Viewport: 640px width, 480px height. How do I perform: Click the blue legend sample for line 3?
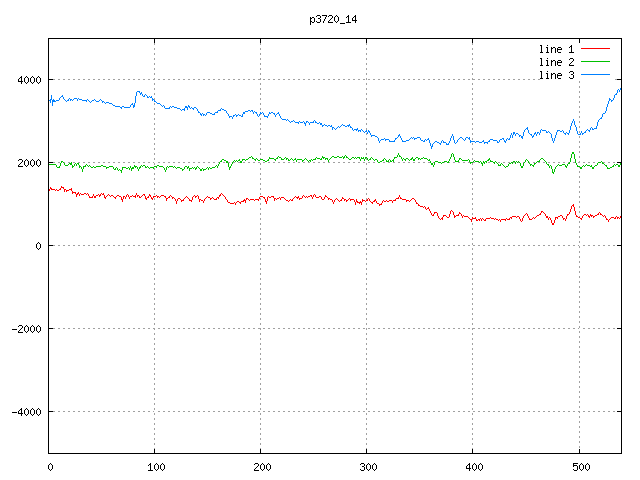(x=595, y=76)
